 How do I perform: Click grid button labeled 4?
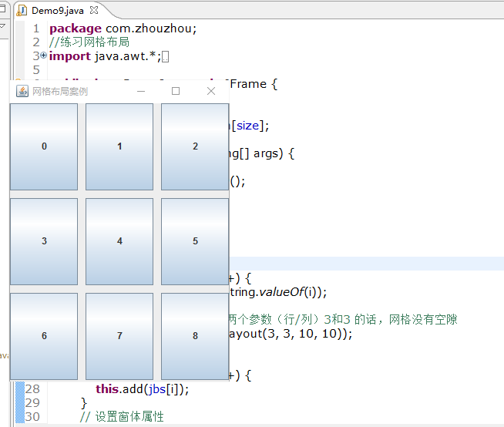119,241
